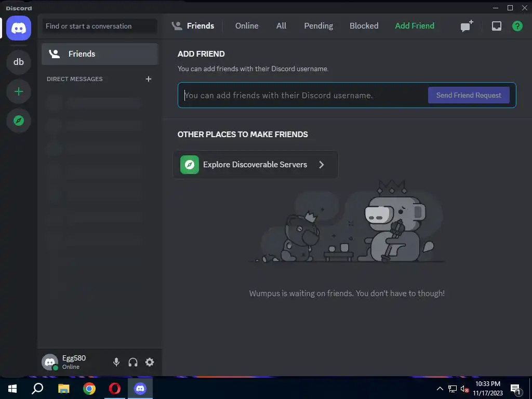Switch to the All friends tab
Image resolution: width=532 pixels, height=399 pixels.
281,26
